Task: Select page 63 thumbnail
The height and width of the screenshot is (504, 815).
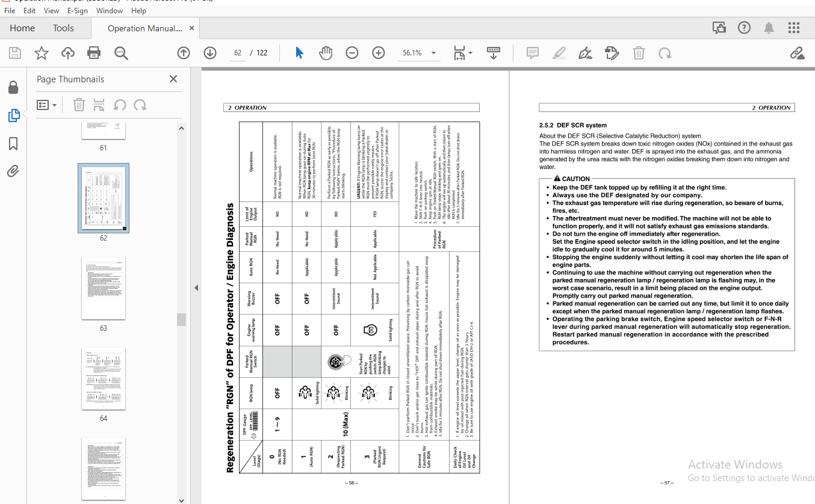Action: (104, 288)
